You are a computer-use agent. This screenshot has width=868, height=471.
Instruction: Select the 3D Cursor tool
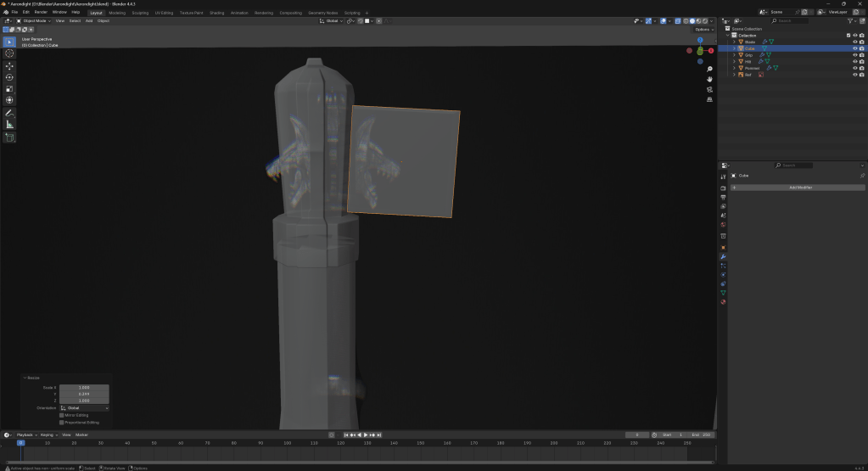coord(9,53)
